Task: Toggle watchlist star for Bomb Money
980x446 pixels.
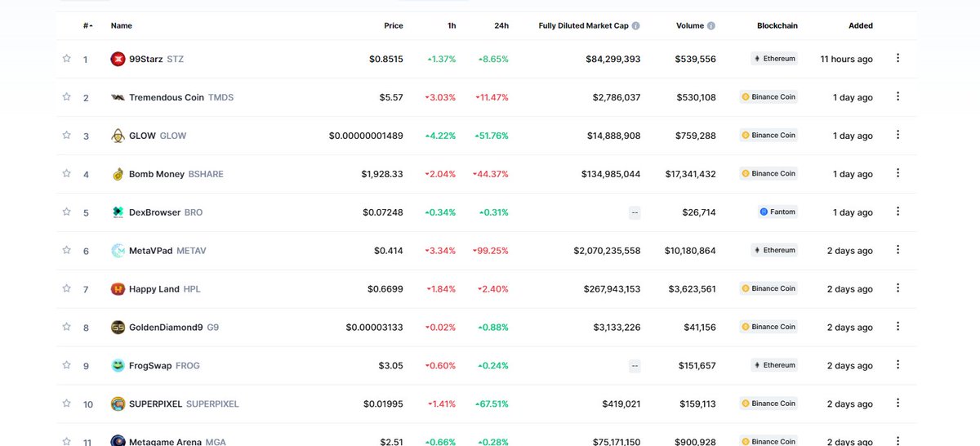Action: pos(67,173)
